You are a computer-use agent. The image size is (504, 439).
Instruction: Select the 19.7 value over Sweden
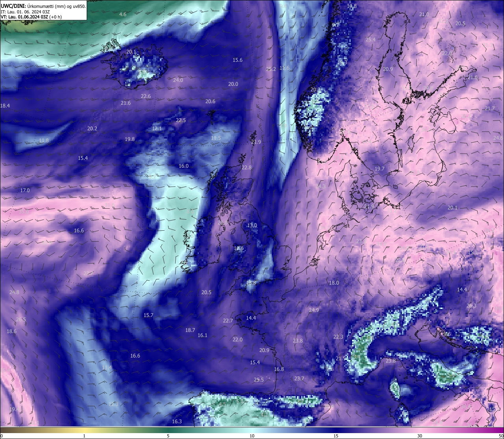coord(379,169)
